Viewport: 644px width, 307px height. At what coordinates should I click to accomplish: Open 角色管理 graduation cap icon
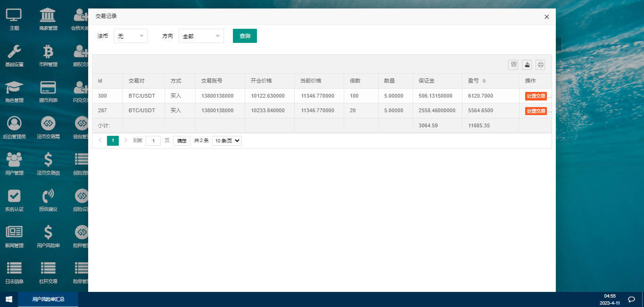[x=14, y=91]
